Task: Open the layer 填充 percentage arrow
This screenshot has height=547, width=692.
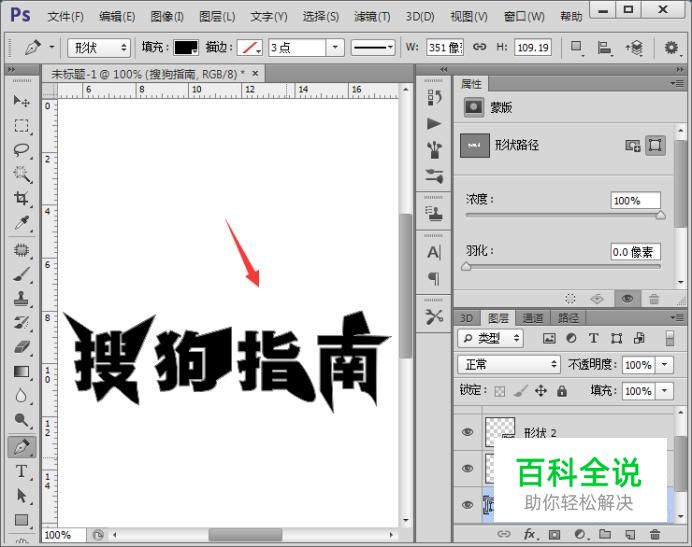Action: (664, 391)
